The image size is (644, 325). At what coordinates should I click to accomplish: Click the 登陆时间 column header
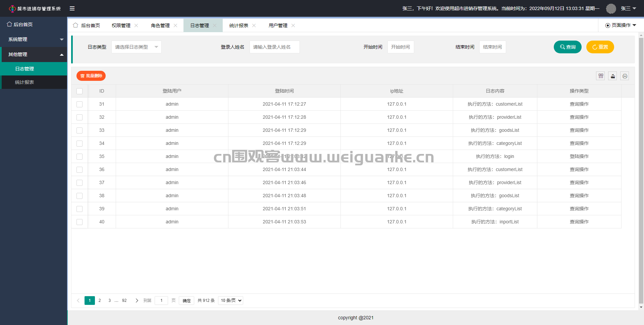coord(284,91)
